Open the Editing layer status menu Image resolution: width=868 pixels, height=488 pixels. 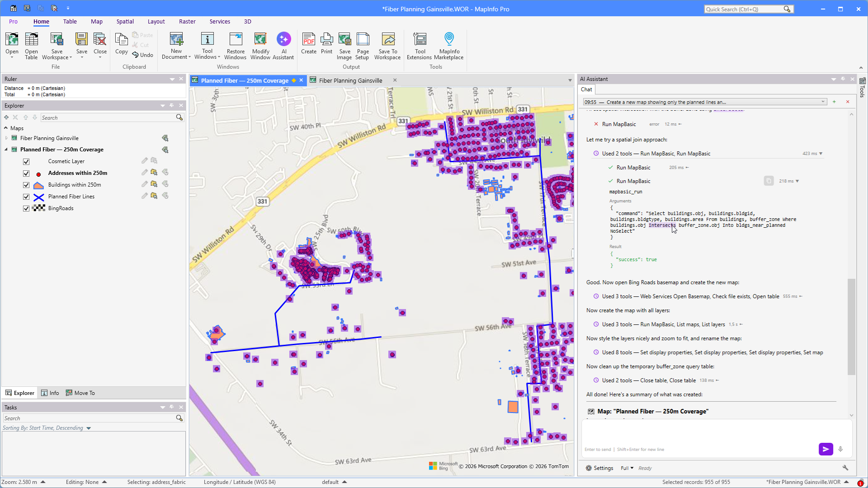coord(104,482)
